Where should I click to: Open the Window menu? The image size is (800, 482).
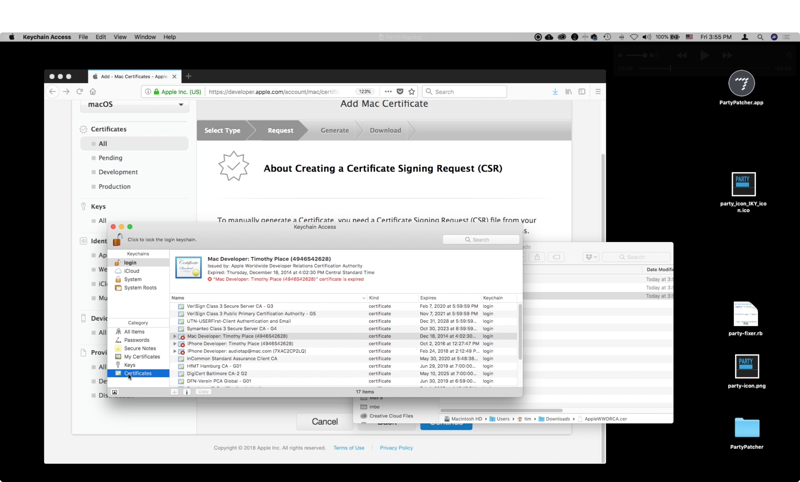pyautogui.click(x=145, y=37)
